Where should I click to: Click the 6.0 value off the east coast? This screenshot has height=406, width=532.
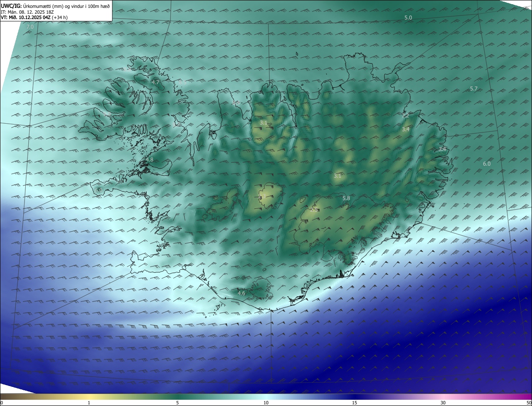(487, 164)
